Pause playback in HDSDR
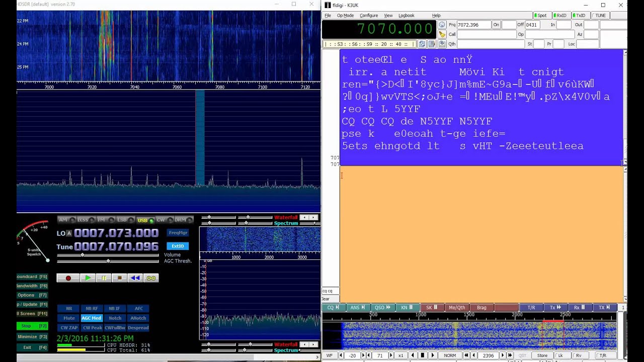This screenshot has width=644, height=362. pos(104,278)
